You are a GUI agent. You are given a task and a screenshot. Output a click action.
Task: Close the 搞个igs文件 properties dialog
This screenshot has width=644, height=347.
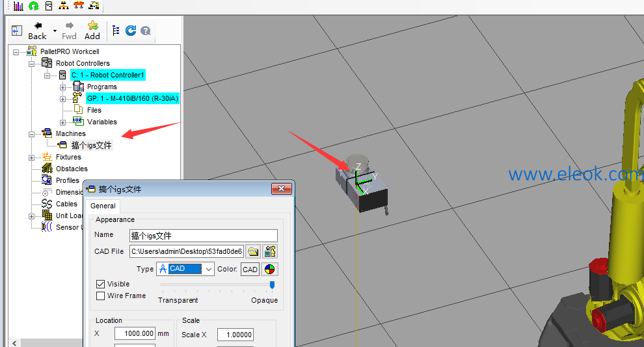click(281, 189)
